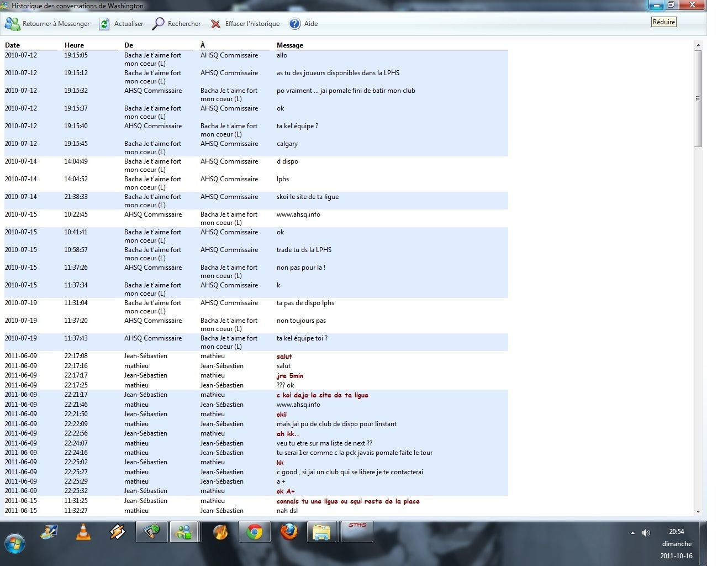
Task: Click time cell '19:15:05'
Action: click(x=76, y=55)
